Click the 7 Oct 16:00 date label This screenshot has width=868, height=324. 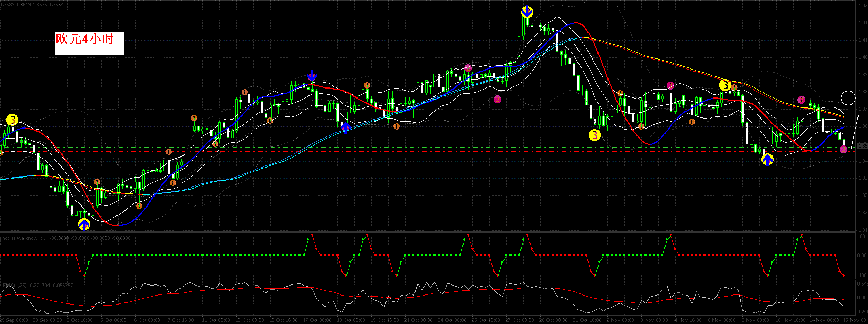pos(180,320)
